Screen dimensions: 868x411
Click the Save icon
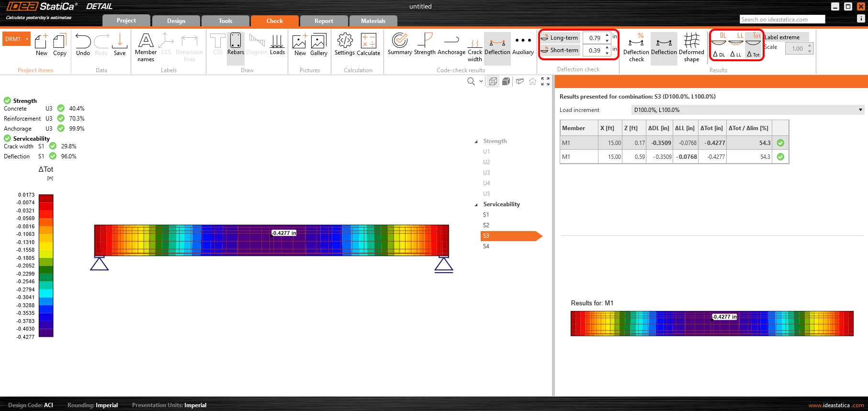[120, 44]
